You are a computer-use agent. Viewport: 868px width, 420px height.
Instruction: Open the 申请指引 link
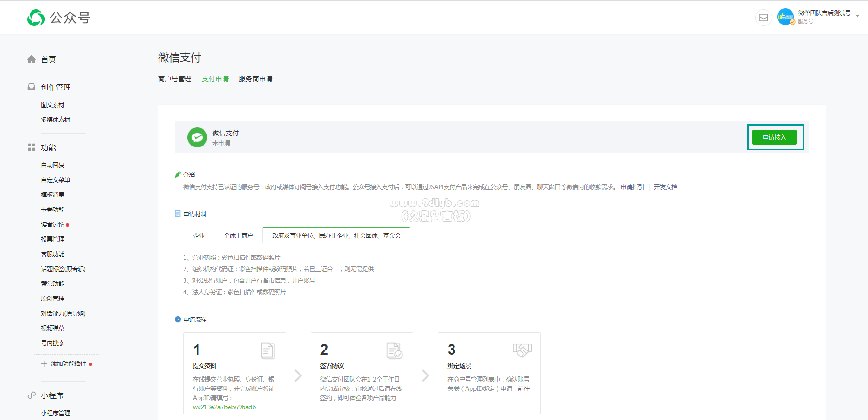[x=632, y=187]
